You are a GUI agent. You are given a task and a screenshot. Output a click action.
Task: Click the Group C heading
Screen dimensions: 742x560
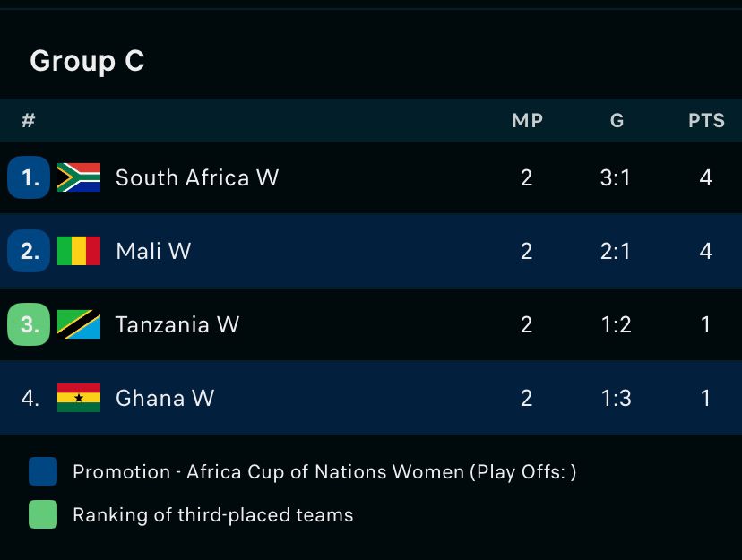87,61
